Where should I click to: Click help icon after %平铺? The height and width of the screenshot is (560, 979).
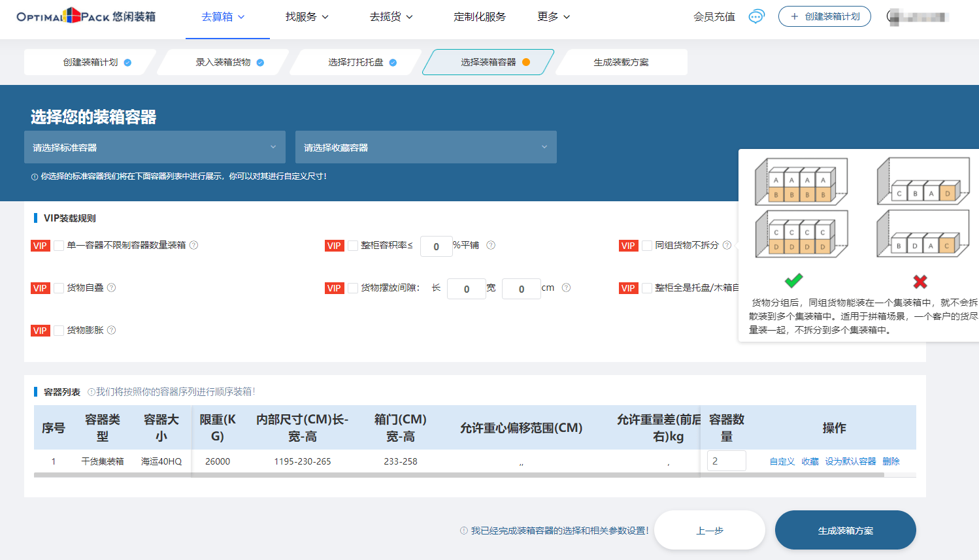[491, 245]
